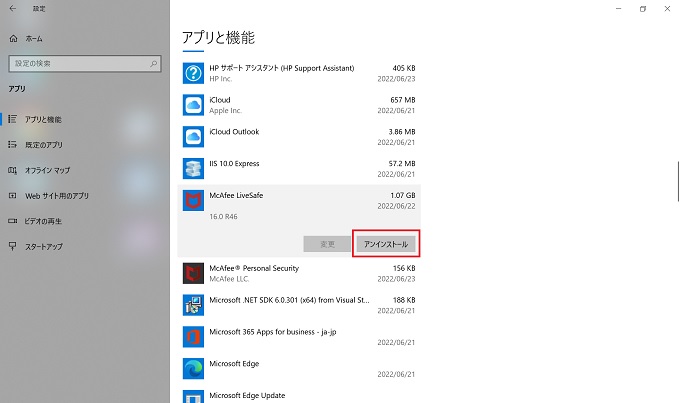The height and width of the screenshot is (403, 680).
Task: Open Web サイト用のアプリ in the sidebar
Action: pos(85,196)
